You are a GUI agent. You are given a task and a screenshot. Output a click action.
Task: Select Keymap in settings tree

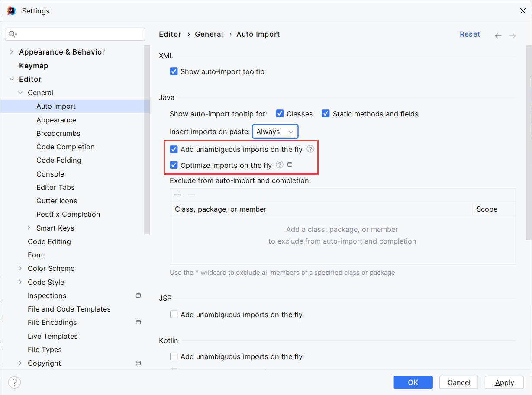pyautogui.click(x=34, y=66)
